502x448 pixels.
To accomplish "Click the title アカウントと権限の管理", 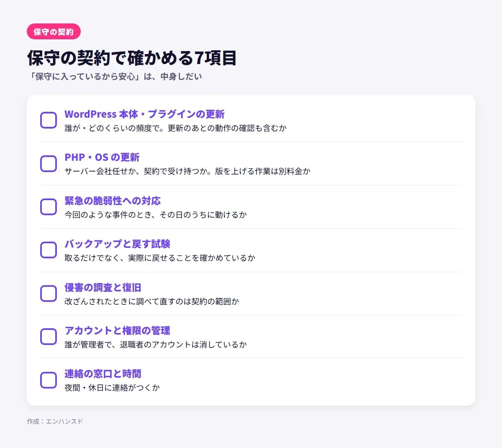I will coord(118,331).
